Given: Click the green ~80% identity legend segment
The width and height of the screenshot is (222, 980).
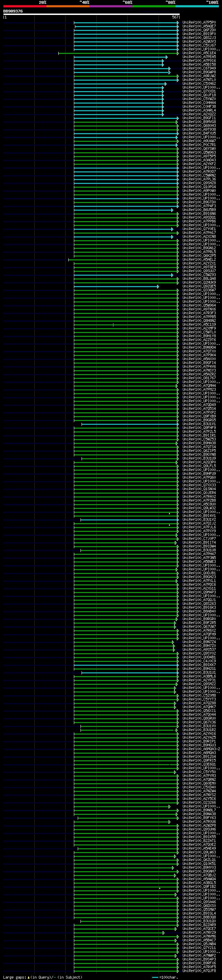Looking at the screenshot, I should point(154,6).
